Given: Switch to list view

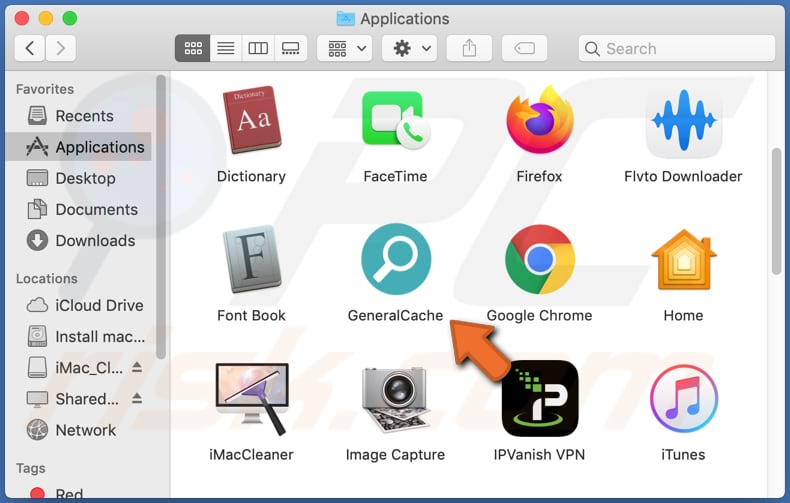Looking at the screenshot, I should (x=226, y=48).
